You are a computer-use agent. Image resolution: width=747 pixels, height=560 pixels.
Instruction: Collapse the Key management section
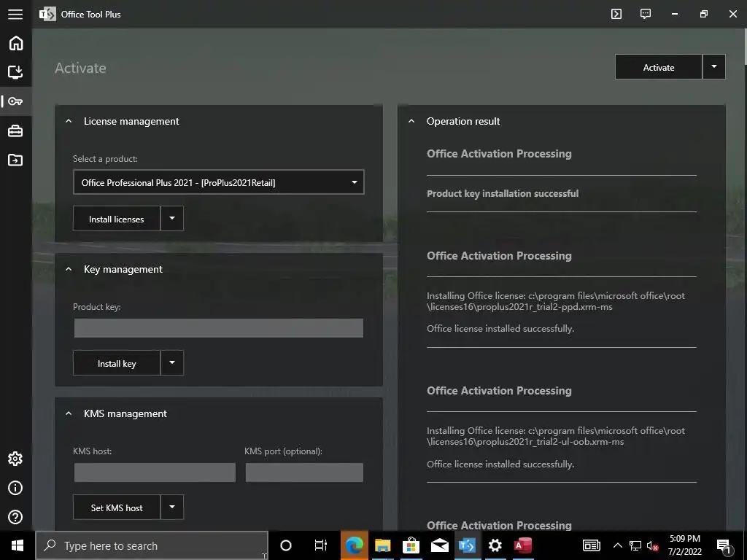[x=69, y=270]
